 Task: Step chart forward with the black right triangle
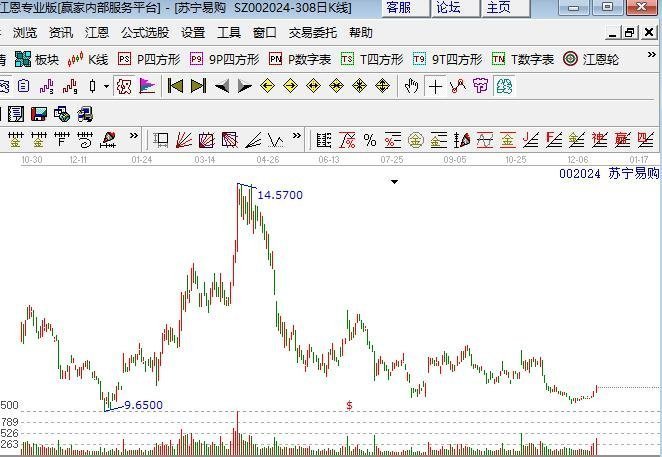point(244,87)
